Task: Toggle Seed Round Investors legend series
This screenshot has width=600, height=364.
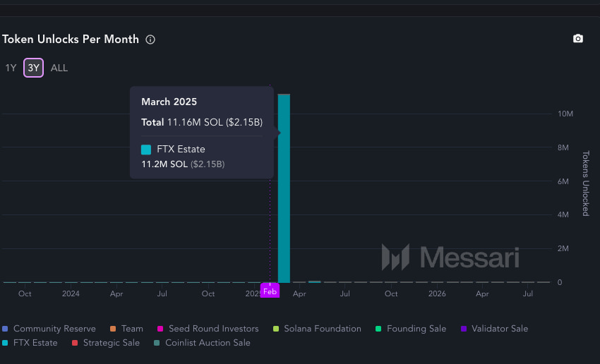Action: click(213, 329)
